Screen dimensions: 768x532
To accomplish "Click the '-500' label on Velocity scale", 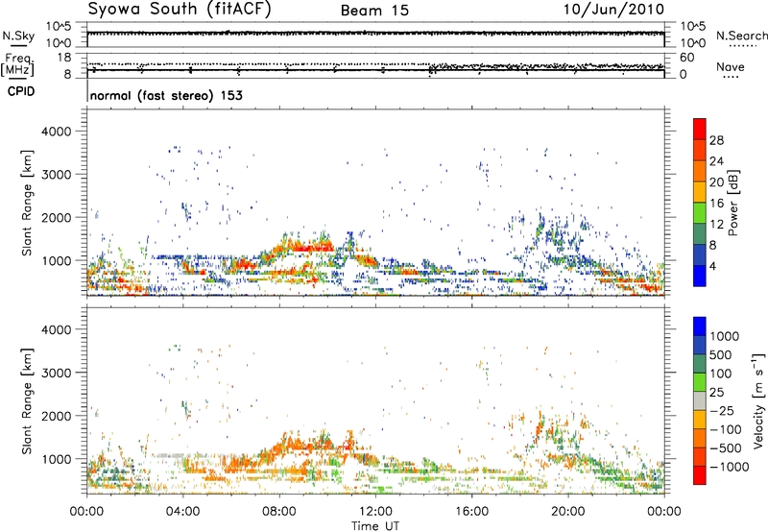I will coord(726,447).
